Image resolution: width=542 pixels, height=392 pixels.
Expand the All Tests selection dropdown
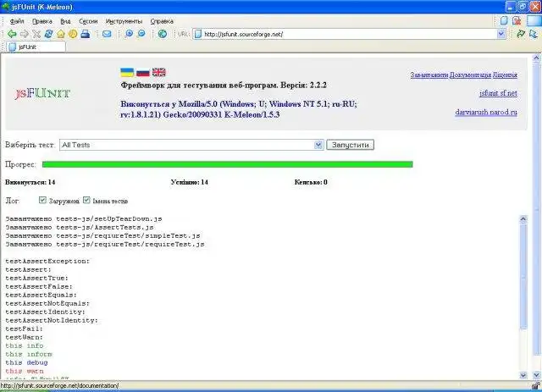pos(318,145)
